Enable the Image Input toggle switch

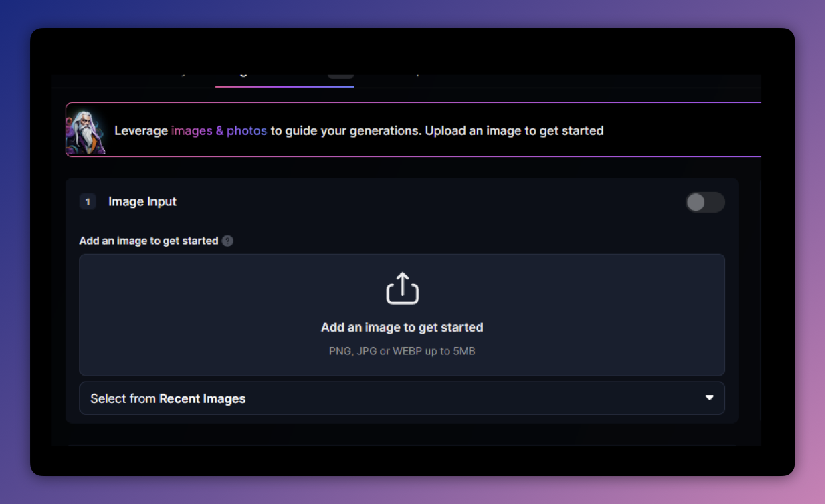click(x=704, y=202)
